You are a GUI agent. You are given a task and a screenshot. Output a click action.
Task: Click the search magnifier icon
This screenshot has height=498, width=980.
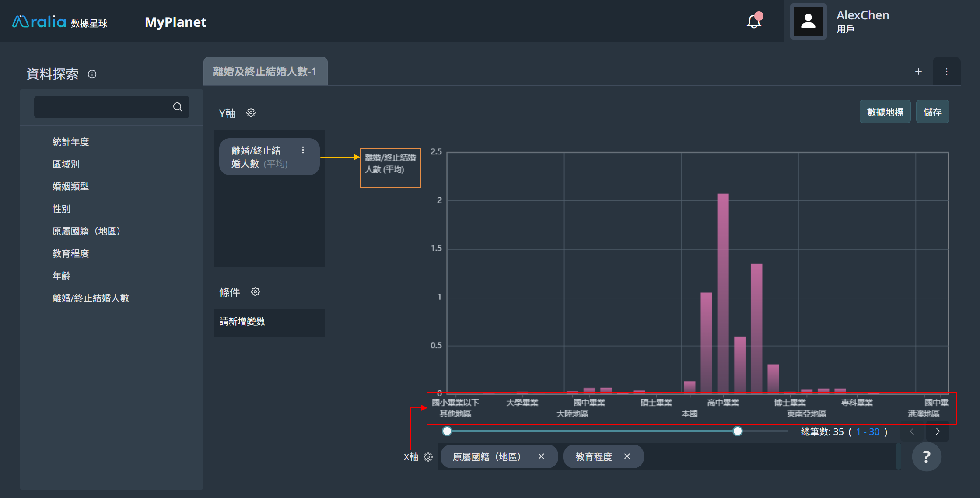click(x=178, y=107)
